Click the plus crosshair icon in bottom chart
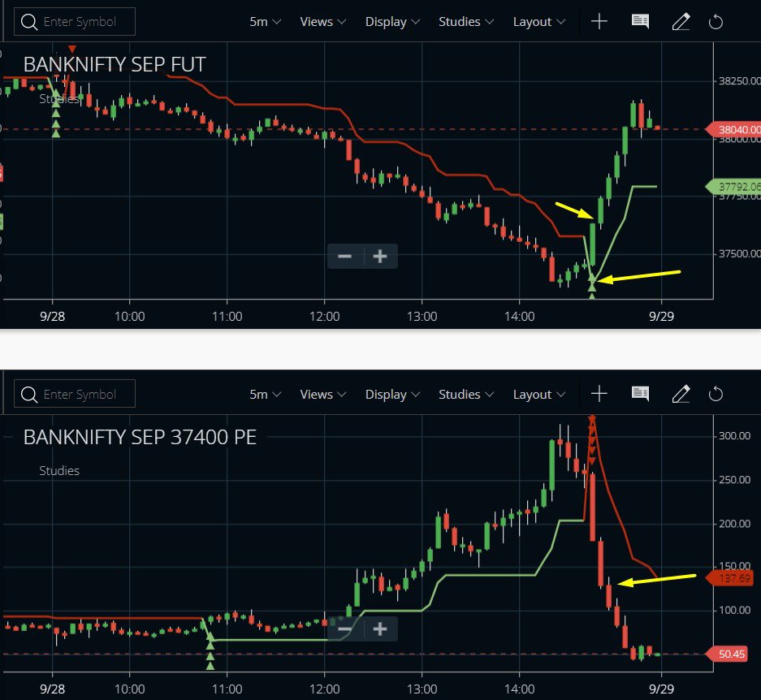The width and height of the screenshot is (761, 700). click(599, 394)
